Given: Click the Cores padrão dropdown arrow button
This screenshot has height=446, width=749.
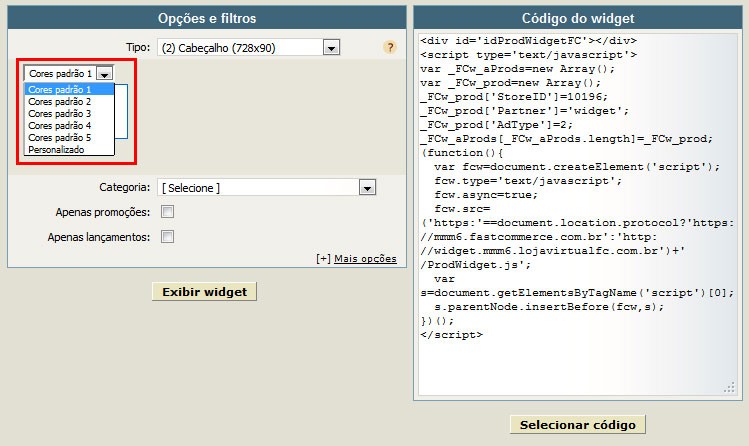Looking at the screenshot, I should (x=104, y=74).
